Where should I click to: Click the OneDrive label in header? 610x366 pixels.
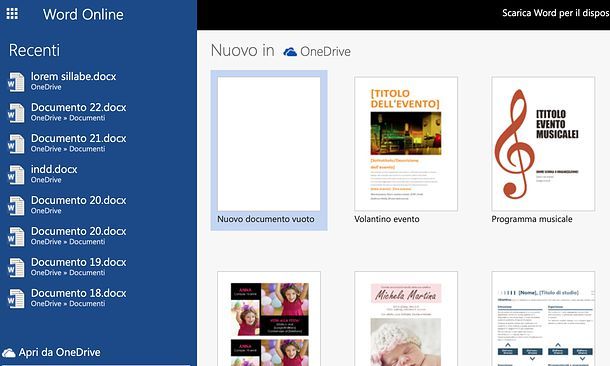(325, 51)
